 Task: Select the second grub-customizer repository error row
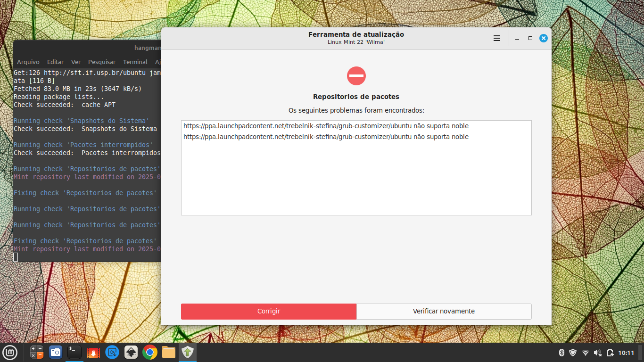point(356,137)
